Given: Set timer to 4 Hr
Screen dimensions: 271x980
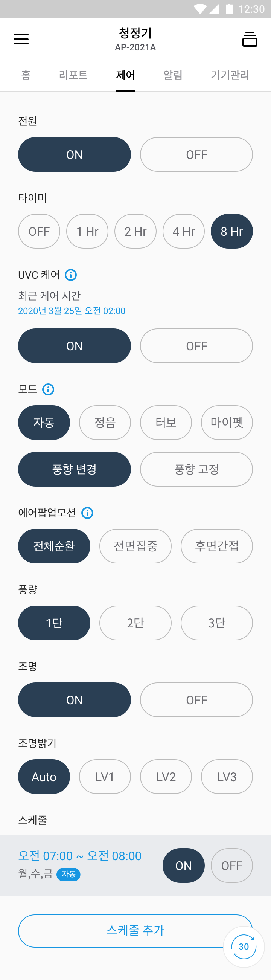Looking at the screenshot, I should 184,231.
